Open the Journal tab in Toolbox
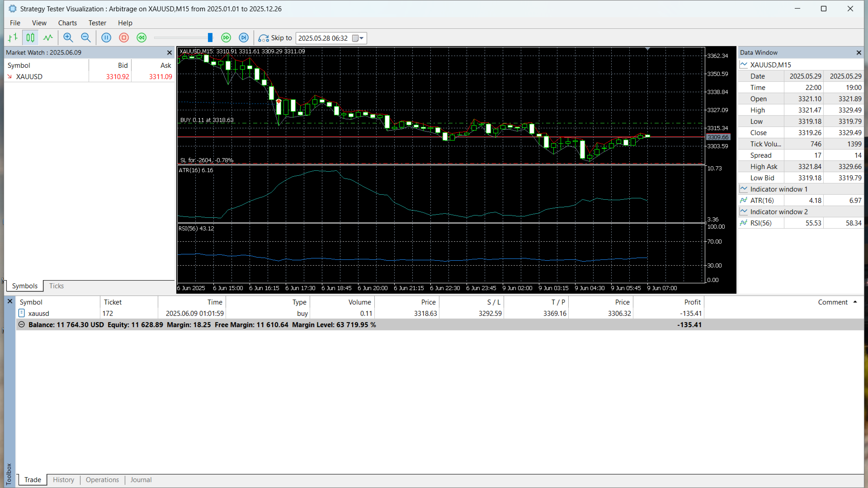The width and height of the screenshot is (868, 488). point(141,480)
